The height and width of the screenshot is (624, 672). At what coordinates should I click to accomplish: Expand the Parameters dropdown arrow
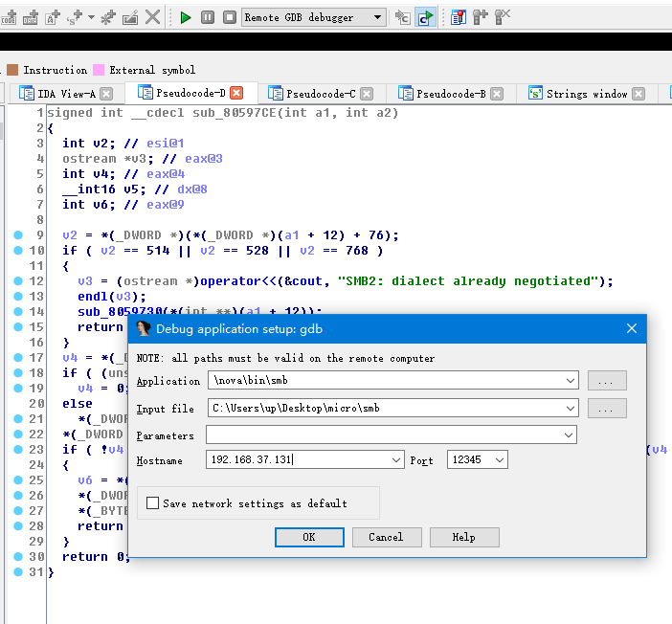point(569,435)
